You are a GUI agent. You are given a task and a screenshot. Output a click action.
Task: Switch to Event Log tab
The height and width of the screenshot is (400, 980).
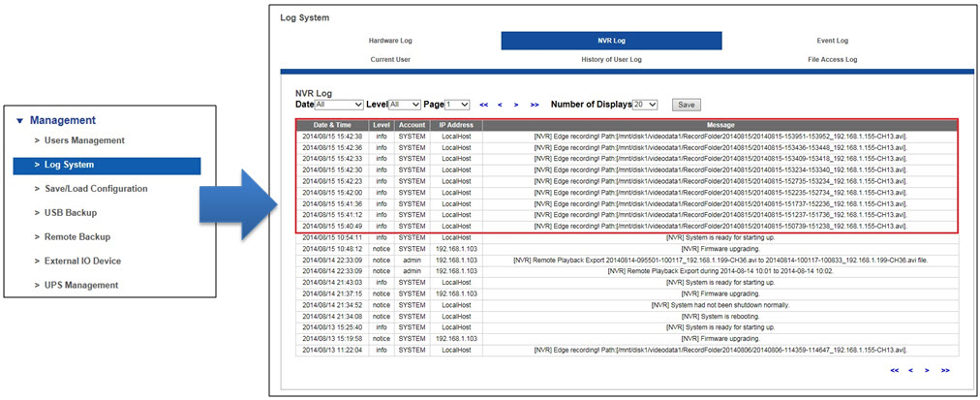(832, 41)
